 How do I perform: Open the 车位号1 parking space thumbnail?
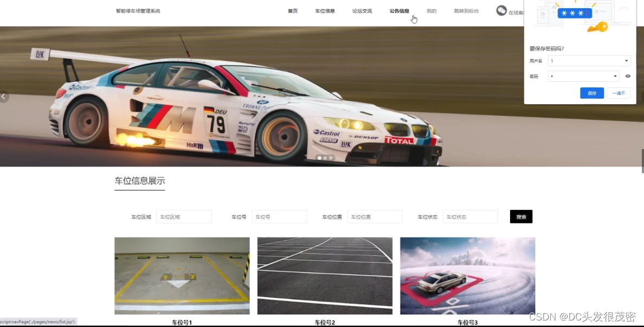pos(182,275)
